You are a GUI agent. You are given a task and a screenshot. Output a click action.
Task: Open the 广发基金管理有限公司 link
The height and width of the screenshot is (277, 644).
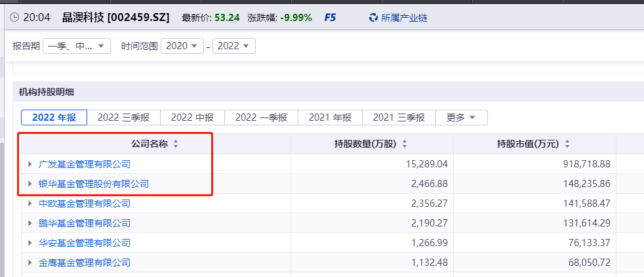point(85,164)
